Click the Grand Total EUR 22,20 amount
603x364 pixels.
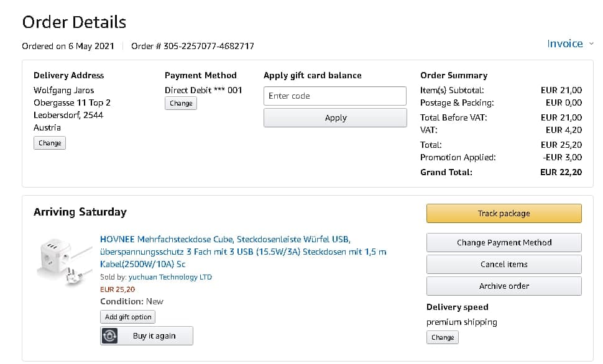pyautogui.click(x=561, y=172)
